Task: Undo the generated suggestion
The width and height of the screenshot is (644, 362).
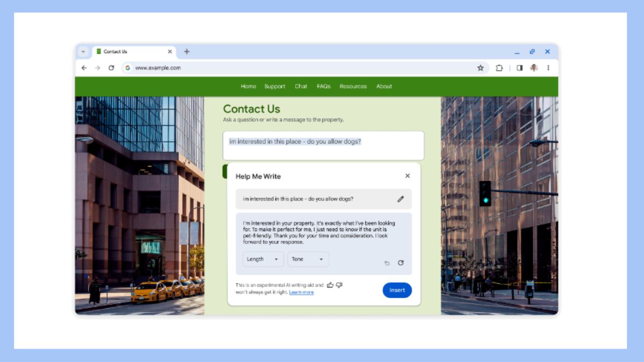Action: (387, 263)
